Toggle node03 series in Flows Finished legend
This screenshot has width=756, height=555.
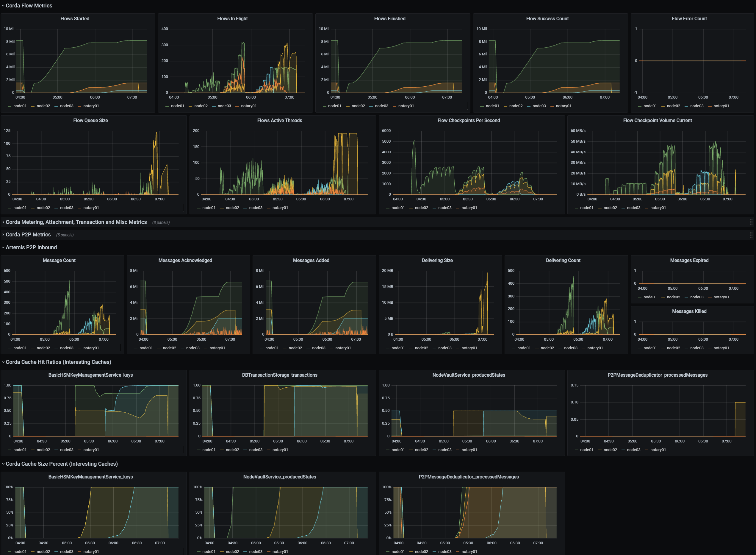tap(381, 106)
